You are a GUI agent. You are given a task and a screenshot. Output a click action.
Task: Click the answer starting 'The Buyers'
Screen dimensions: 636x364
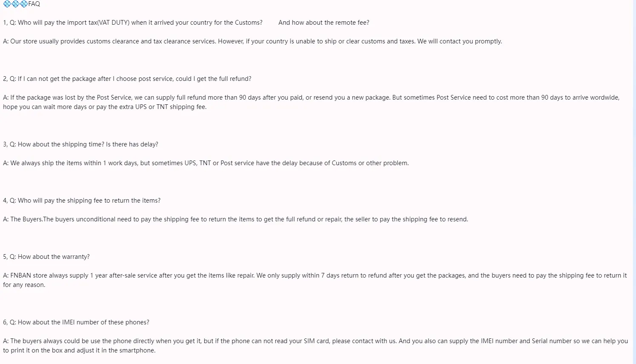235,219
